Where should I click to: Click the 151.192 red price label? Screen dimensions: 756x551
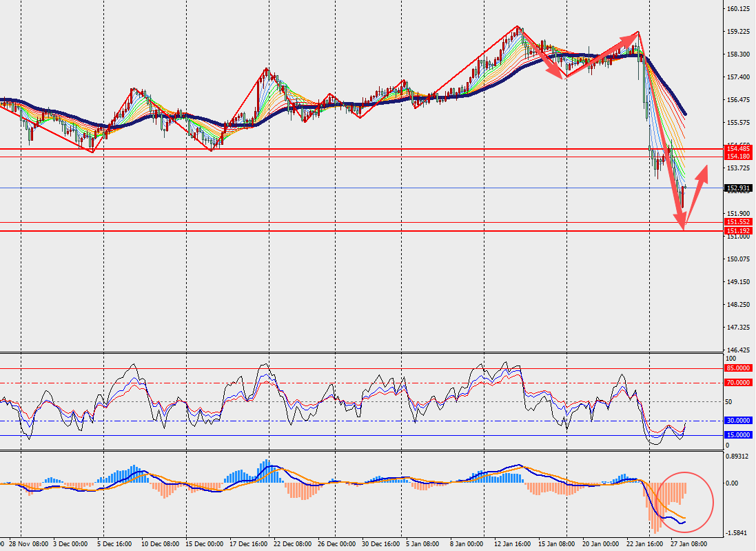[x=738, y=230]
